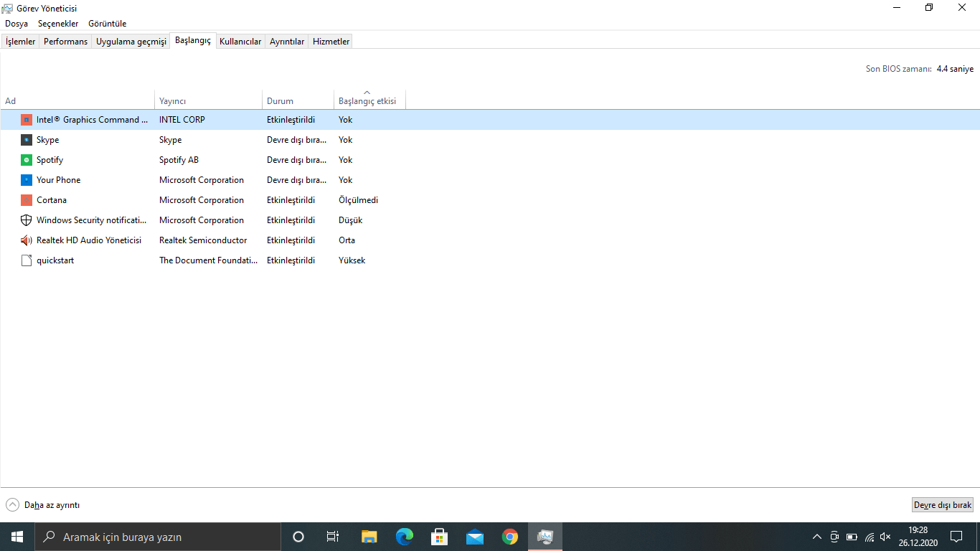Select the Cortana row name
980x551 pixels.
coord(52,200)
